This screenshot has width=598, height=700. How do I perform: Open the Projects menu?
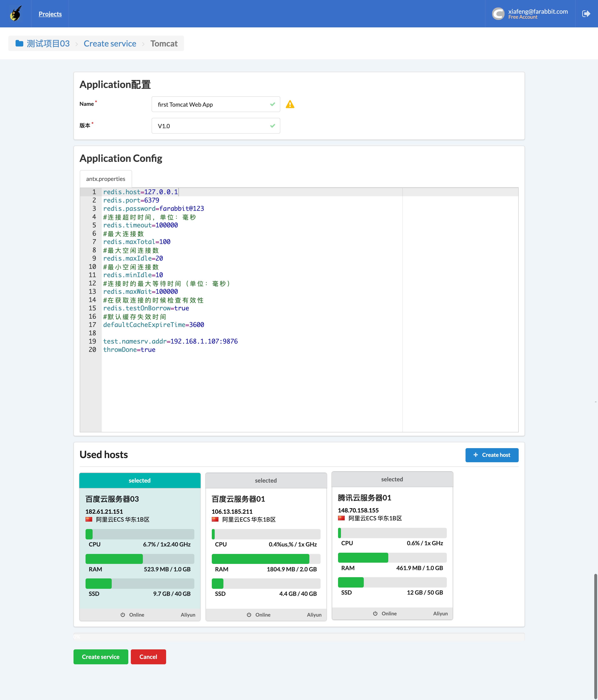[x=50, y=14]
